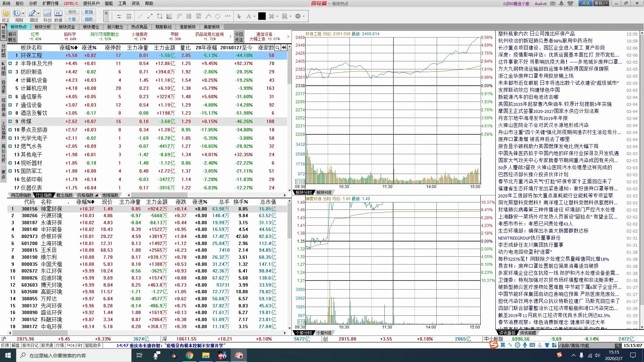Click the emoji face in Sogou bar
This screenshot has height=362, width=644.
pos(518,345)
